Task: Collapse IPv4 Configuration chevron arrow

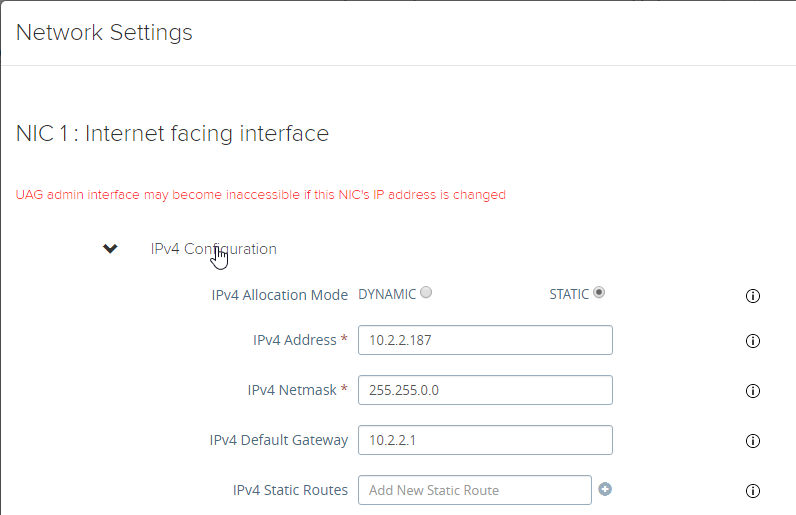Action: 110,248
